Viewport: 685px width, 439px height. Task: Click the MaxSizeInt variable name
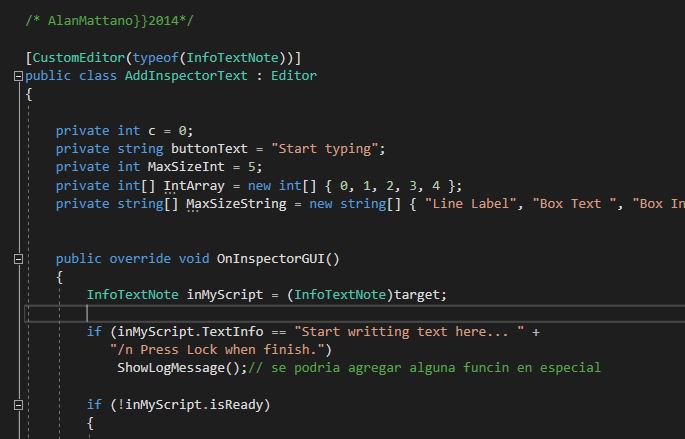pyautogui.click(x=186, y=166)
